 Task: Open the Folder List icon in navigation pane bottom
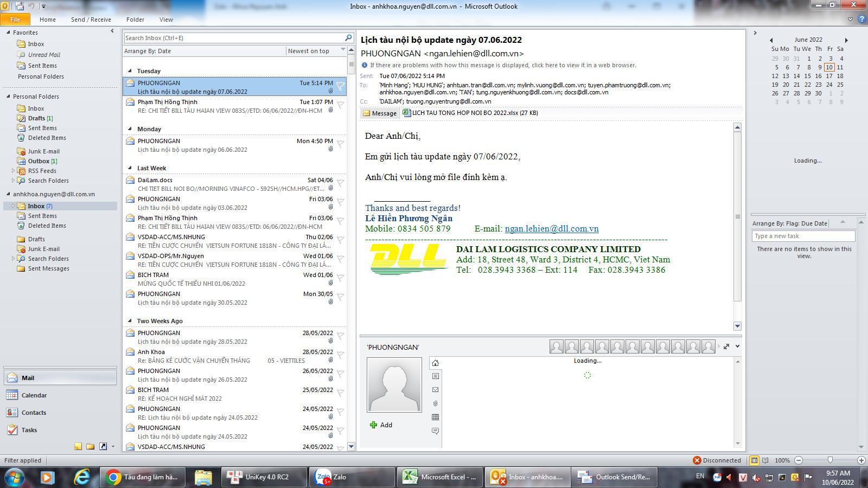pyautogui.click(x=91, y=446)
